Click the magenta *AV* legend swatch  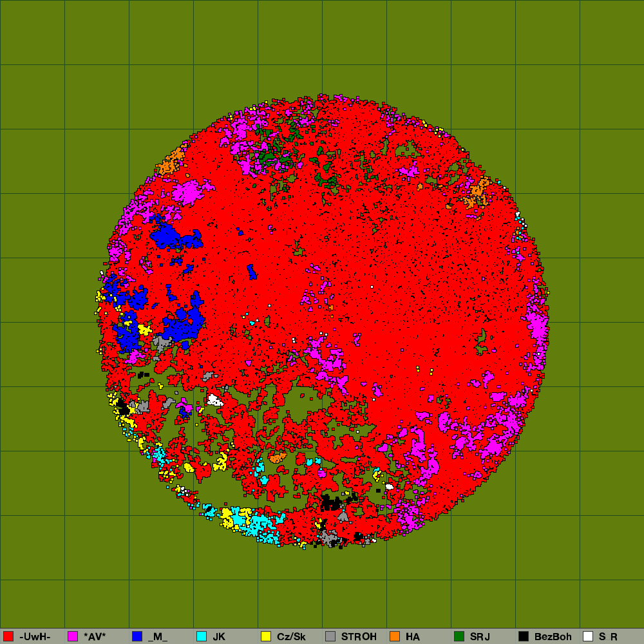click(x=73, y=636)
